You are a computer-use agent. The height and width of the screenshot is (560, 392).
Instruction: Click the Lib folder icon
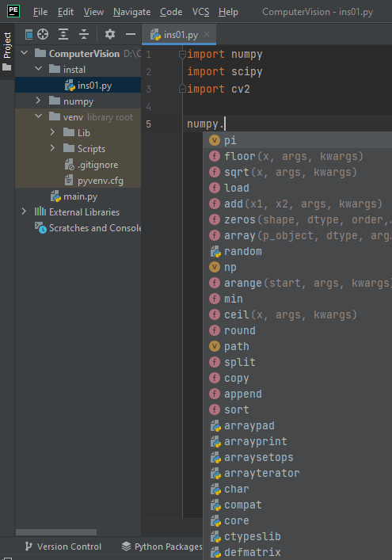pos(69,132)
